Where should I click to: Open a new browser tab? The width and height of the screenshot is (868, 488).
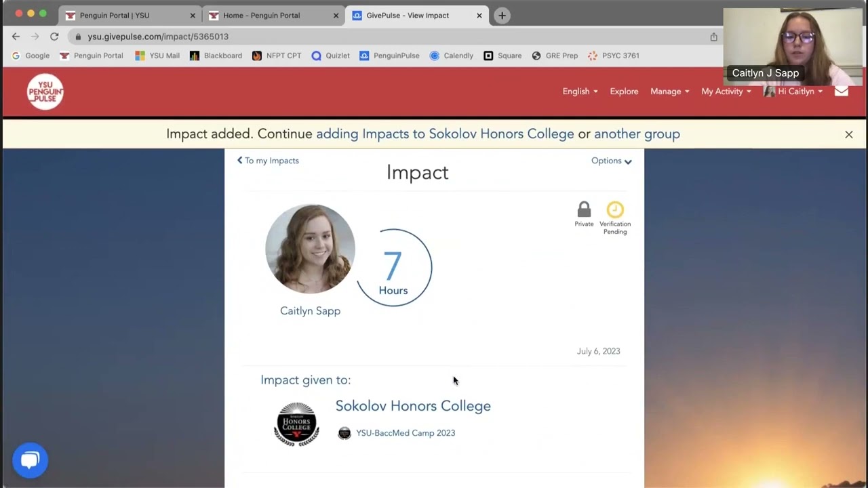coord(502,16)
